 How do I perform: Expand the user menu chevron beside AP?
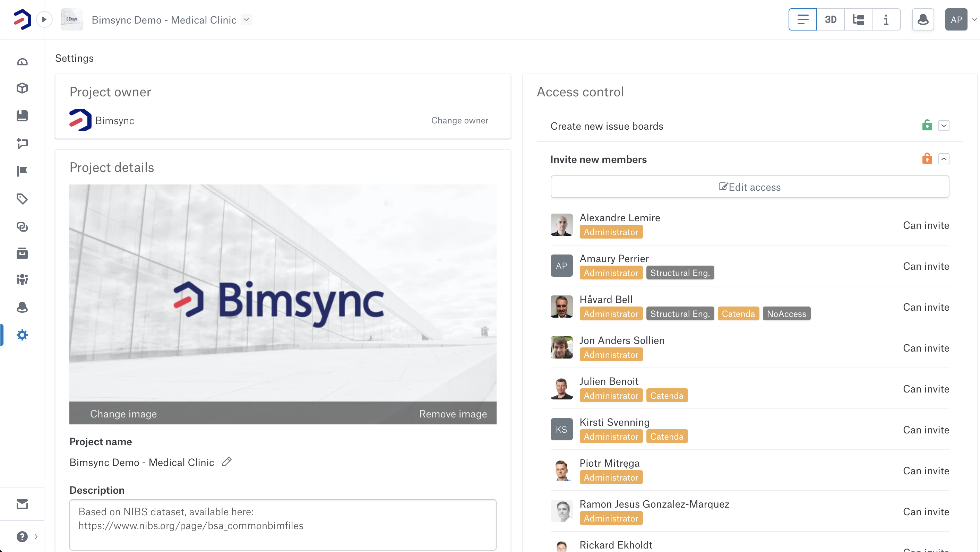[974, 19]
